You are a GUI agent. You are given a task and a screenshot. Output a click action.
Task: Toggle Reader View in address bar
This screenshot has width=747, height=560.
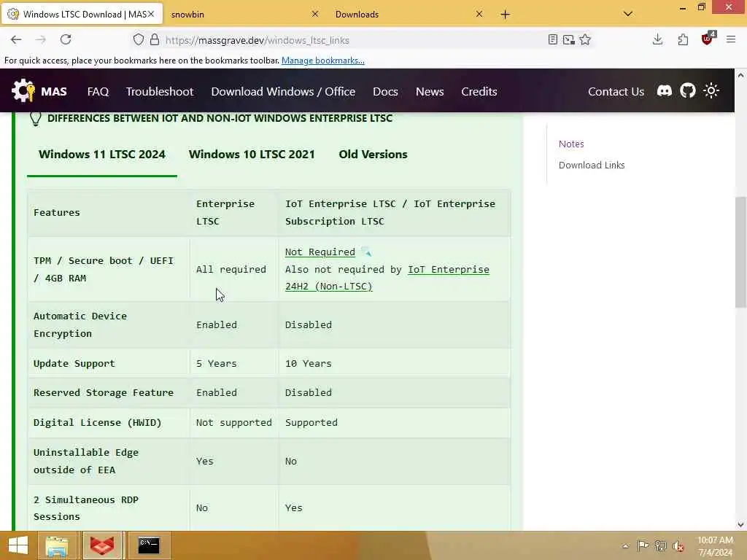point(553,40)
